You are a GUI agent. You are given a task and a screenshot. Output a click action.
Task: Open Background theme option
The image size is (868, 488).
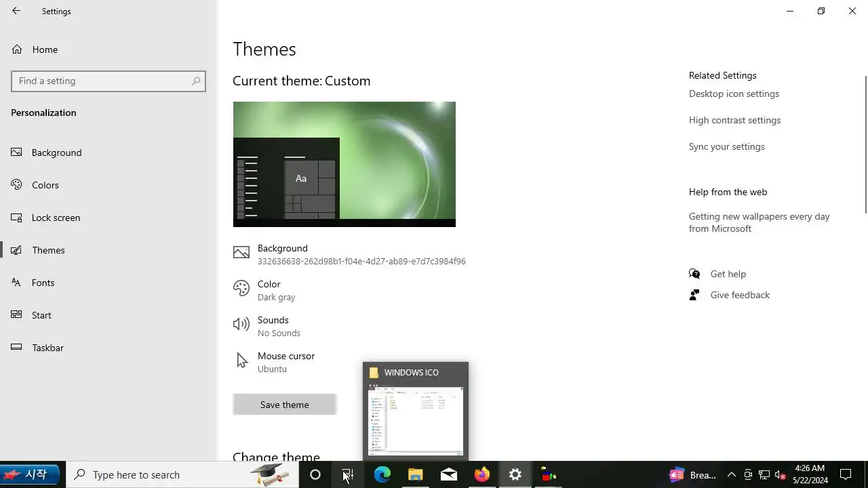[x=349, y=254]
